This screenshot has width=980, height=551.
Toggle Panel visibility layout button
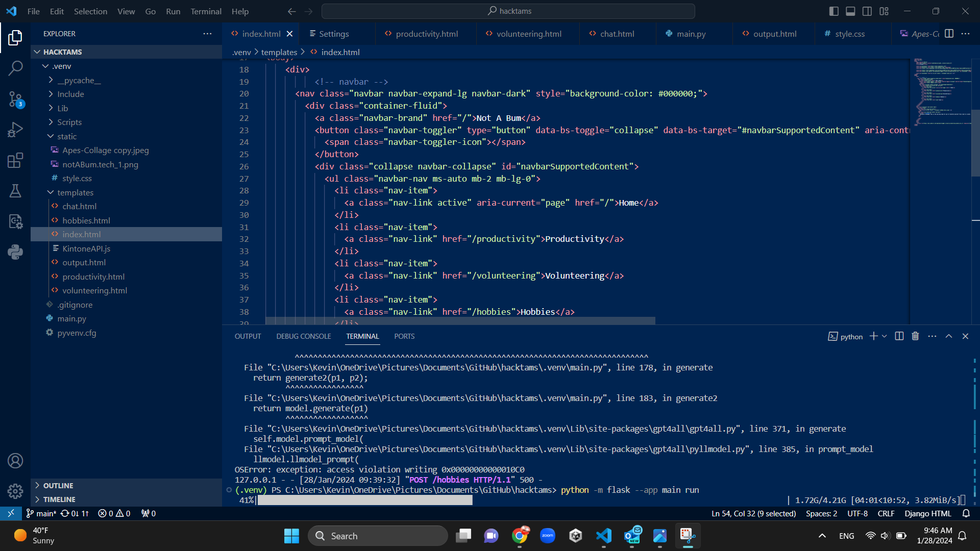click(x=850, y=11)
